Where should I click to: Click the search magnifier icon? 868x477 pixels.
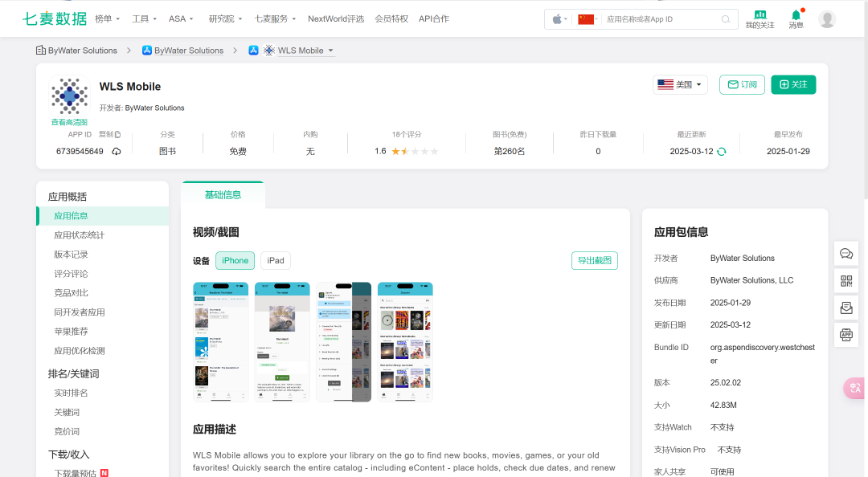pos(725,19)
